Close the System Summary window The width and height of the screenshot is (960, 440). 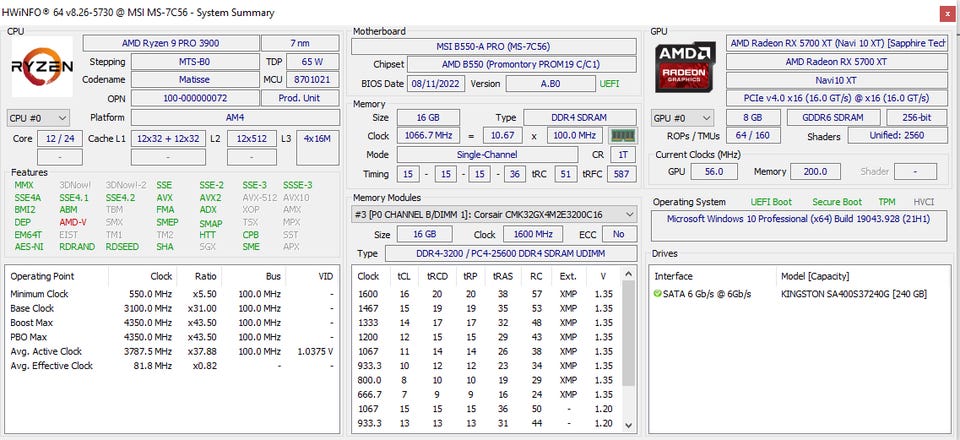coord(946,13)
